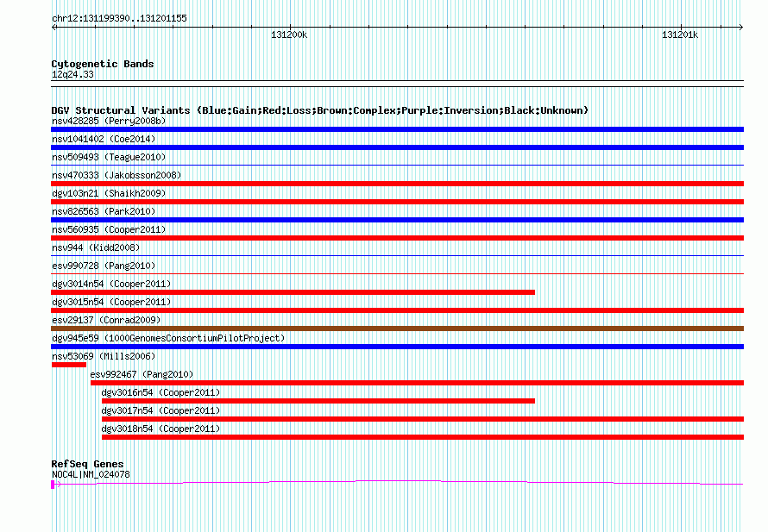Click the Cytogenetic Bands track title
This screenshot has width=768, height=532.
103,64
